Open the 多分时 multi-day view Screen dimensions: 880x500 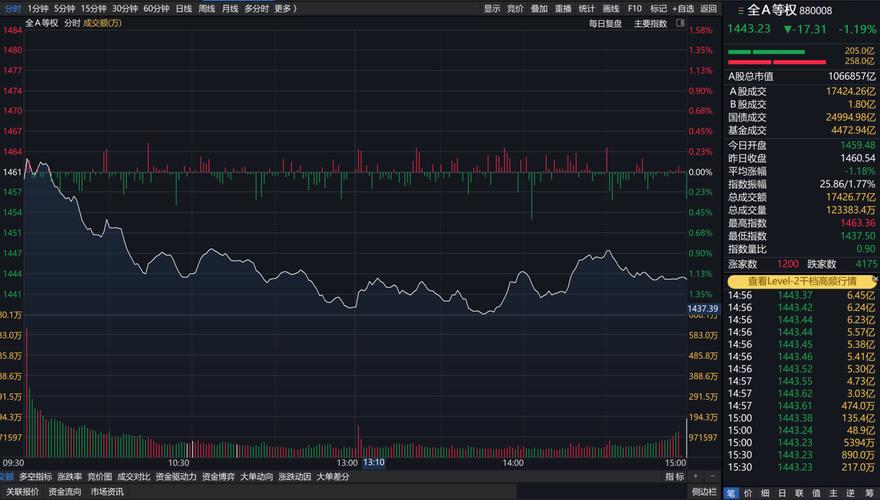click(256, 8)
